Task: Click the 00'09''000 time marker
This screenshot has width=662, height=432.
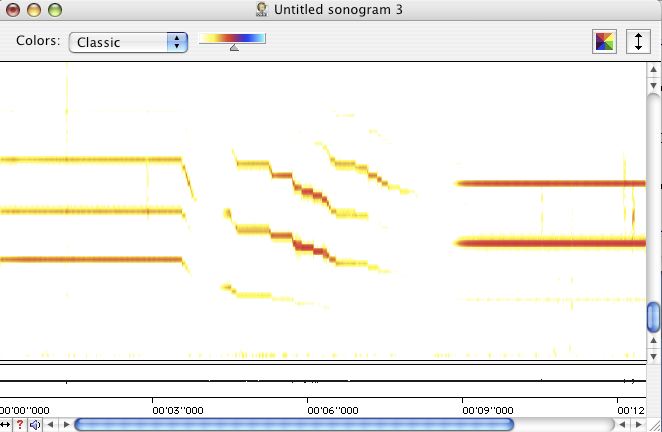Action: [x=488, y=410]
